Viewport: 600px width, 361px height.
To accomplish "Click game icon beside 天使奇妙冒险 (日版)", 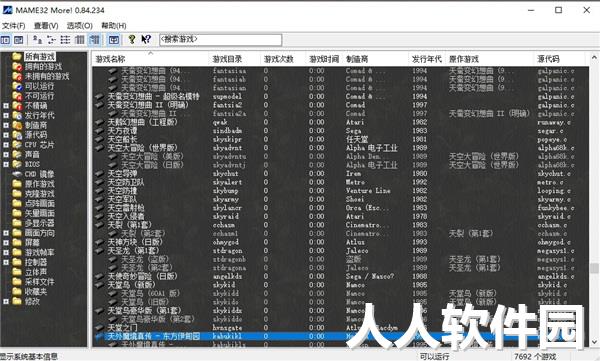I will [x=99, y=276].
